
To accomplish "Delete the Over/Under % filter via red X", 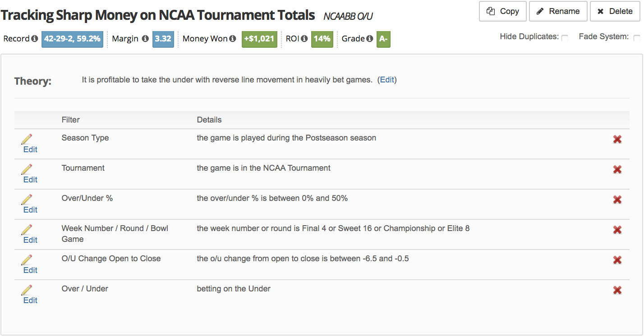I will pyautogui.click(x=617, y=200).
